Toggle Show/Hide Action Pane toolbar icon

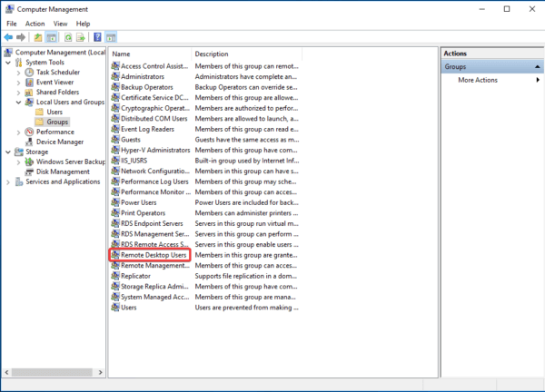(111, 37)
